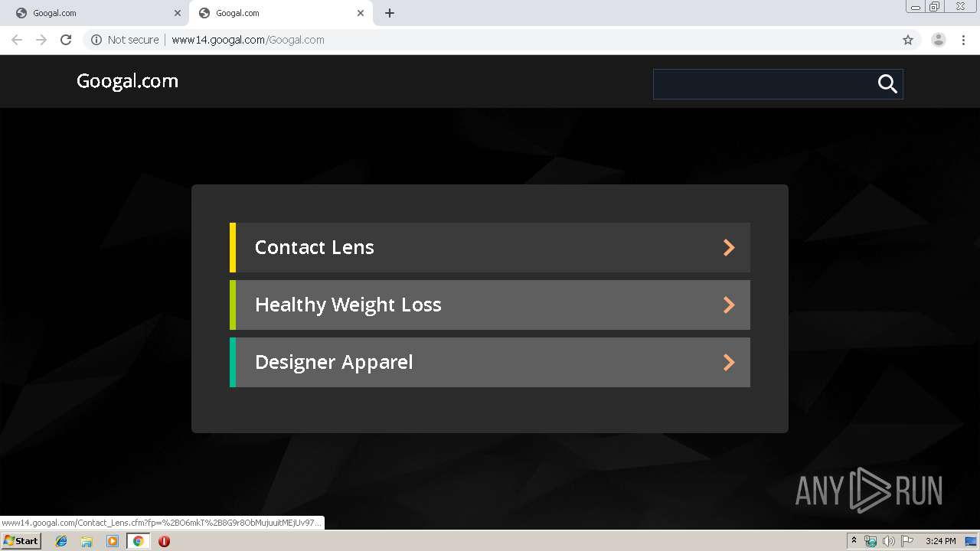Click the chevron arrow beside Designer Apparel

click(729, 362)
